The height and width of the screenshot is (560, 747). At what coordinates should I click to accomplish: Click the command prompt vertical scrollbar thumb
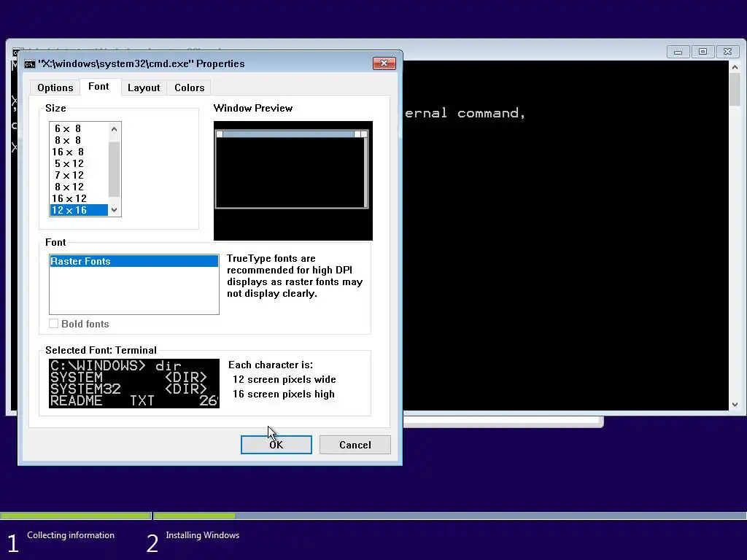point(735,90)
